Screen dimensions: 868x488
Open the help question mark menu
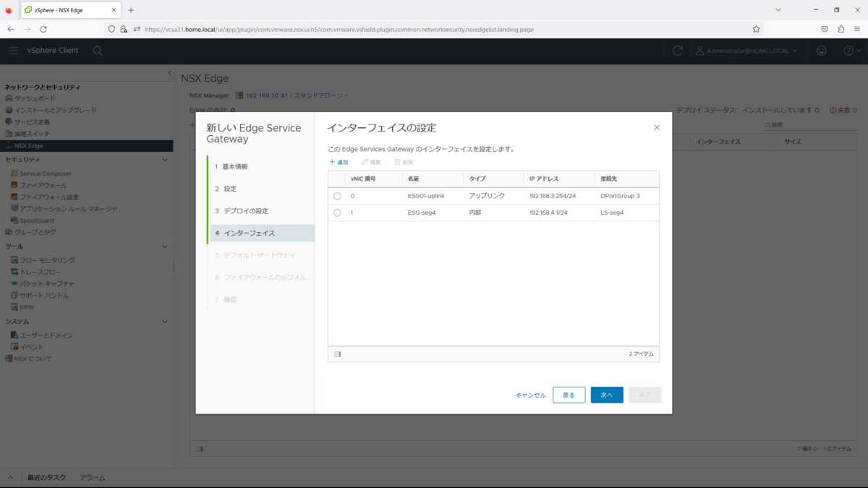point(852,51)
